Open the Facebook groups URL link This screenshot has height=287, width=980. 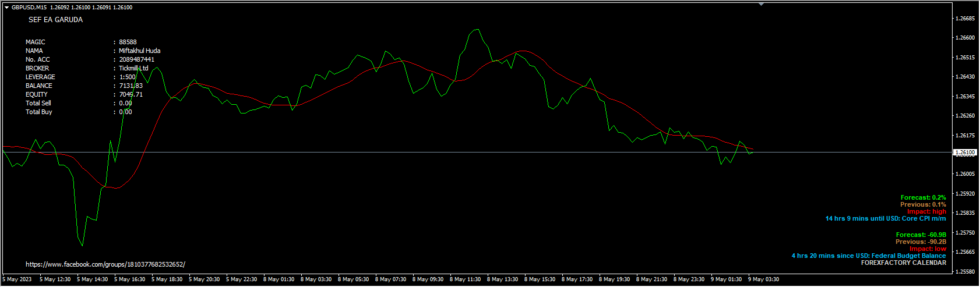105,264
